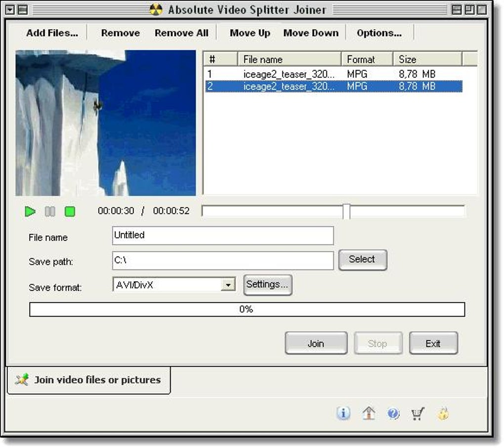Image resolution: width=504 pixels, height=448 pixels.
Task: Click the total time 00:00:52
Action: click(171, 211)
